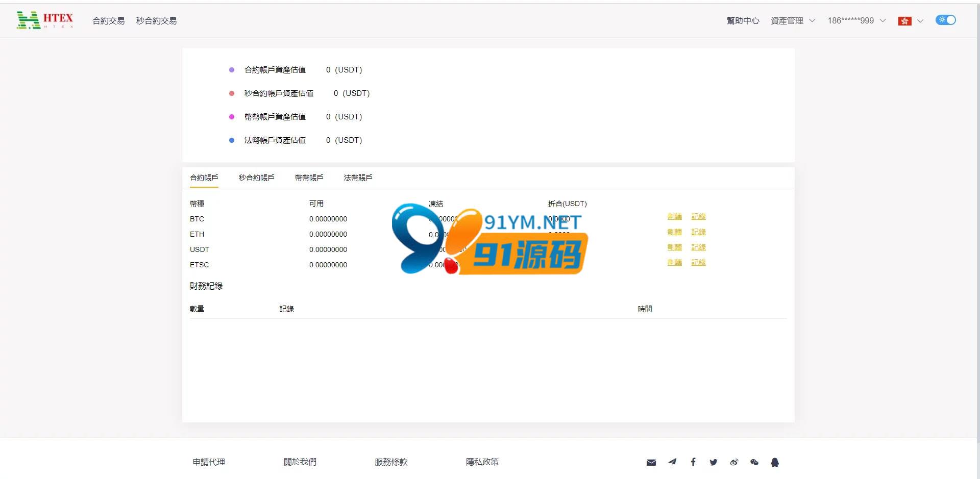Open the 隱私政策 footer link
Screen dimensions: 980x479
[x=482, y=462]
